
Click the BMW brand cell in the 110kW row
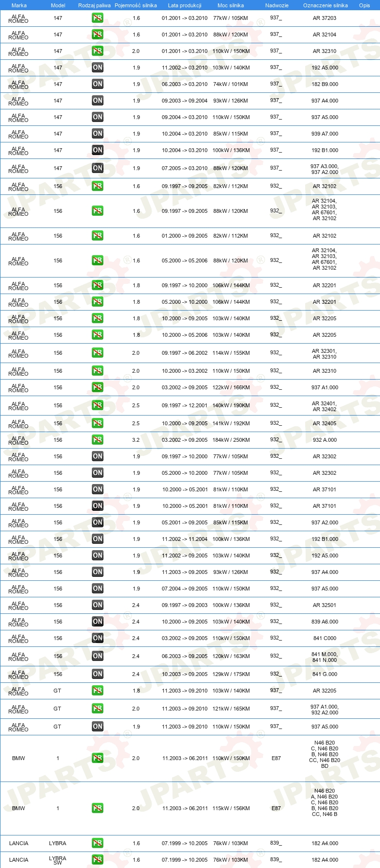18,758
